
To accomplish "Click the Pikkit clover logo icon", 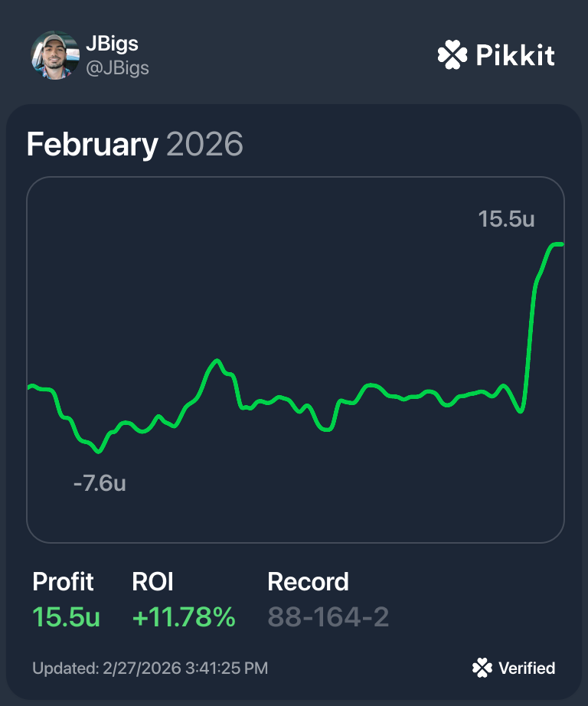I will [x=452, y=55].
